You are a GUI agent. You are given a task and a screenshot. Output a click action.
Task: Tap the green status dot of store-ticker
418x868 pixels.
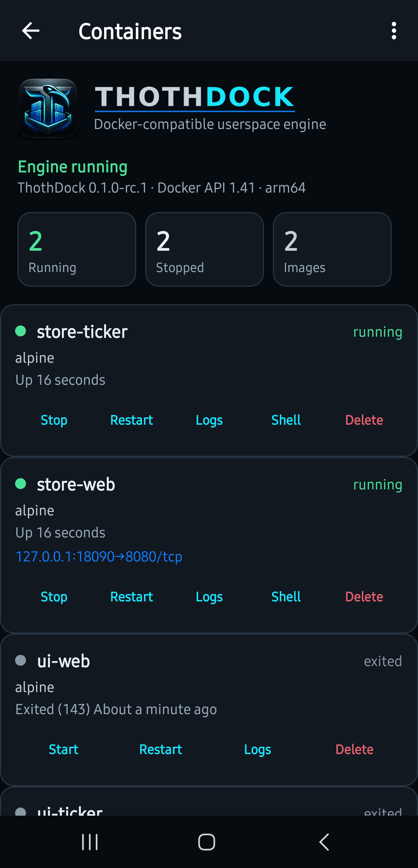point(21,331)
